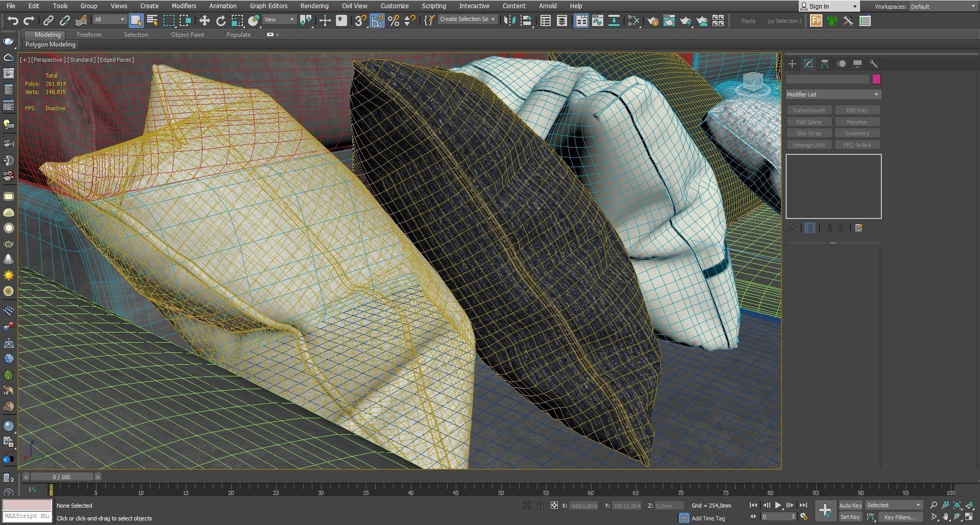Screen dimensions: 980x525
Task: Toggle Percent Snap
Action: click(394, 20)
